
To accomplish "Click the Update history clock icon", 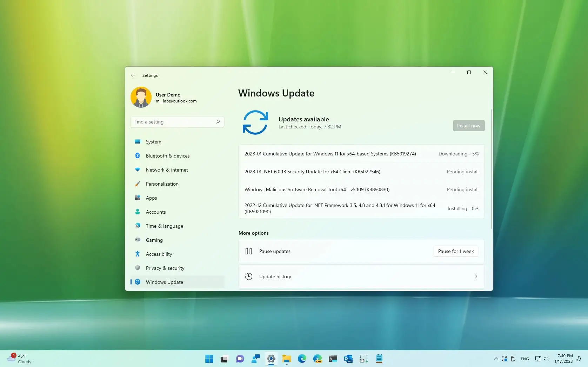I will tap(249, 276).
